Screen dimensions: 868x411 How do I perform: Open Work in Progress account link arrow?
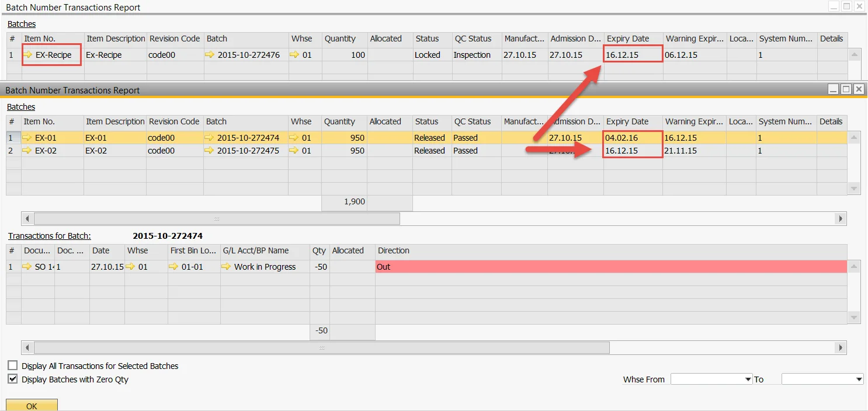(227, 267)
